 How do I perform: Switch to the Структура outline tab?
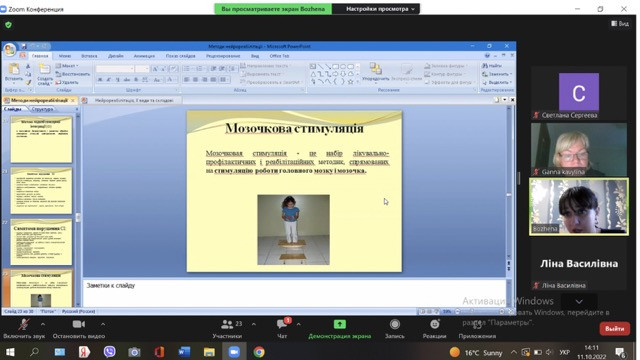point(42,109)
